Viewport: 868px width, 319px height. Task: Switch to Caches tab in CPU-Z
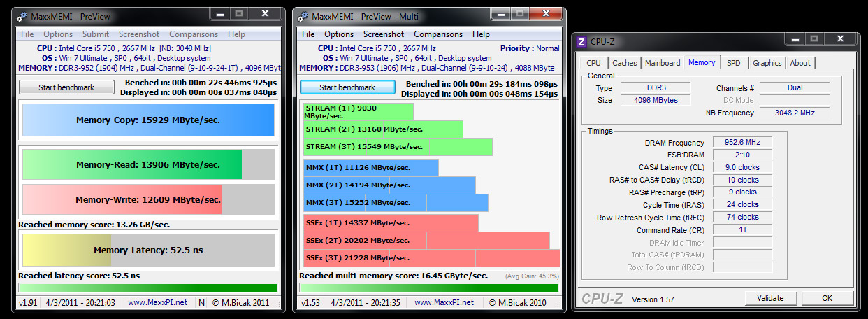625,63
